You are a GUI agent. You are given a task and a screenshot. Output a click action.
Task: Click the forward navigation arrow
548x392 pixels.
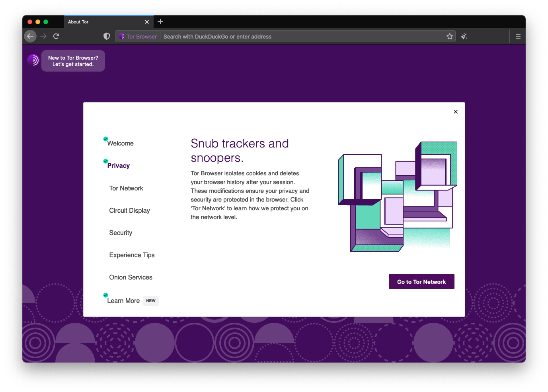point(43,36)
